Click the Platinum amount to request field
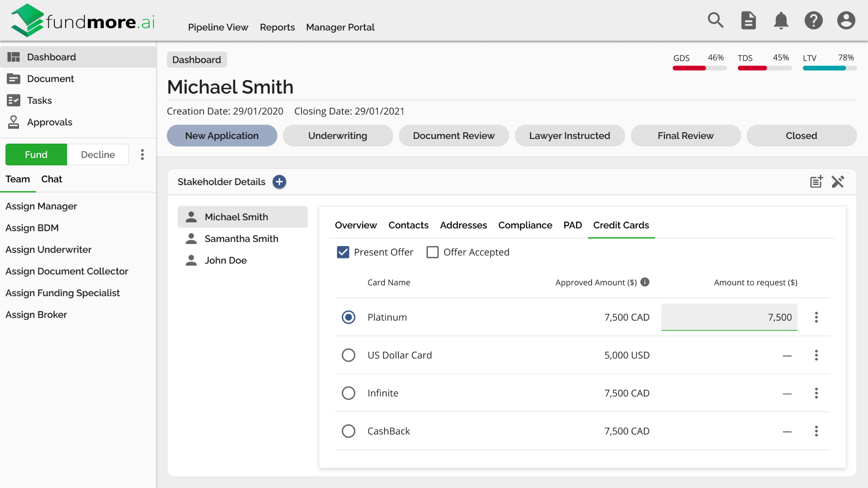868x488 pixels. tap(729, 317)
